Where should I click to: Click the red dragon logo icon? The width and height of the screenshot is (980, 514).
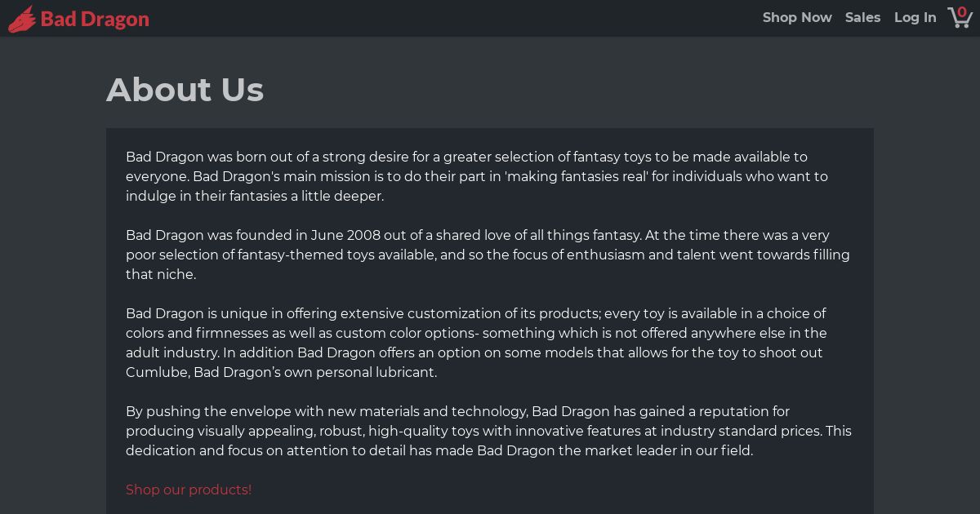22,18
